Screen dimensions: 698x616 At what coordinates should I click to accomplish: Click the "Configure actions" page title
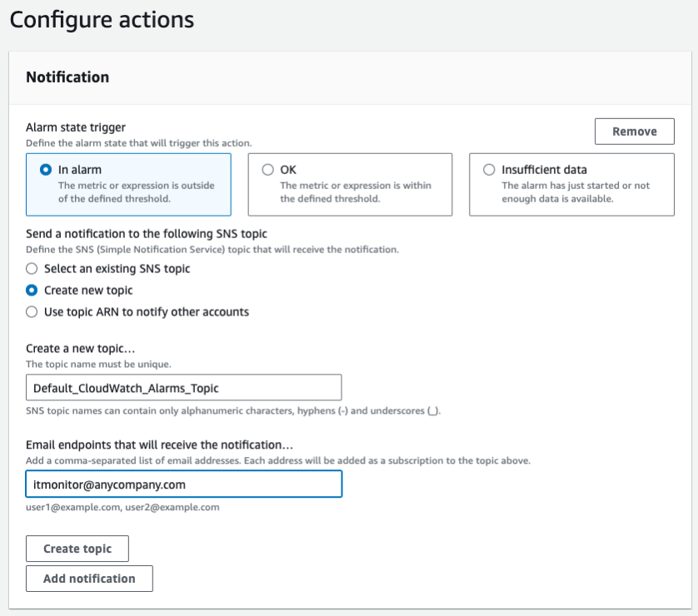coord(102,19)
